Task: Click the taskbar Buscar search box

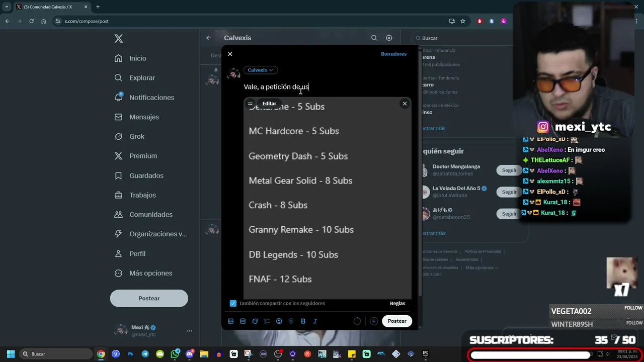Action: (55, 354)
